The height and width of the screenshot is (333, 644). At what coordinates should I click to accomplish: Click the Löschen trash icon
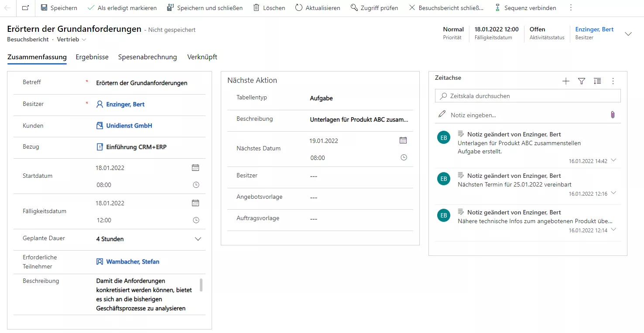256,8
